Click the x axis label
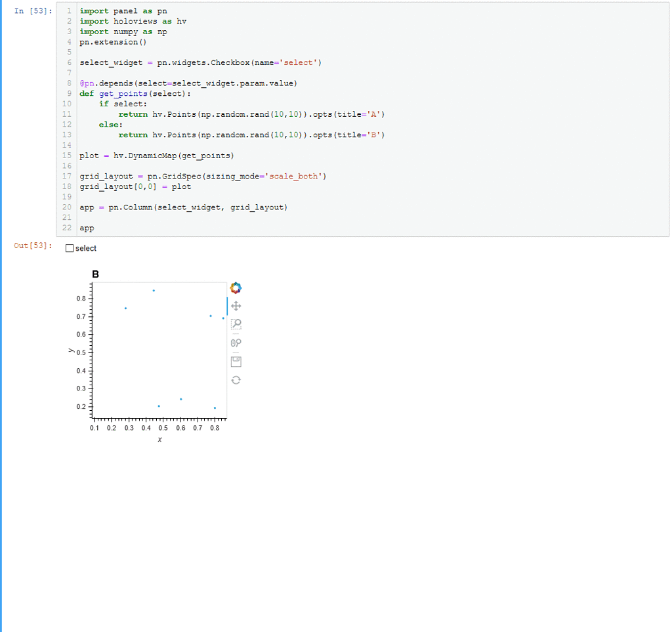Viewport: 672px width, 632px height. 159,440
